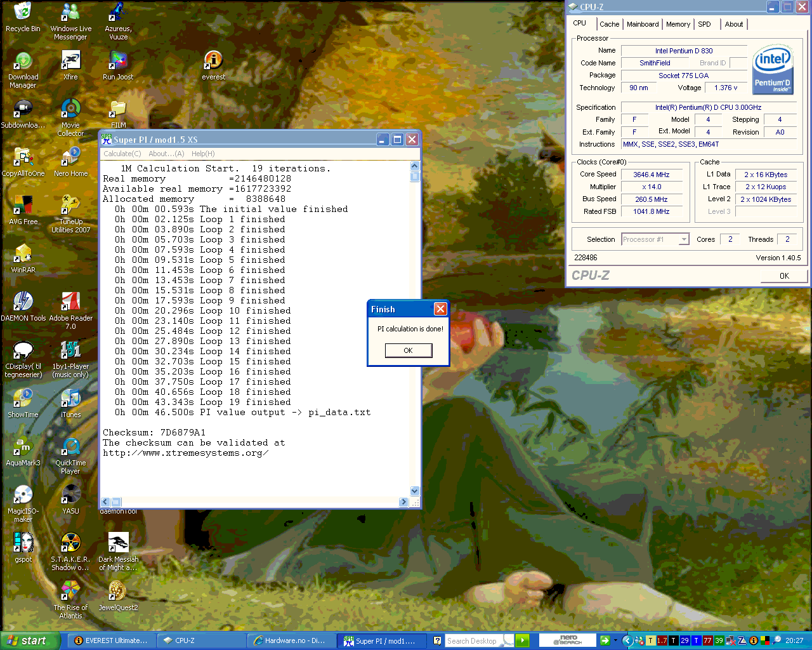Click the Checksum: 7D6879A1 line

pos(154,433)
